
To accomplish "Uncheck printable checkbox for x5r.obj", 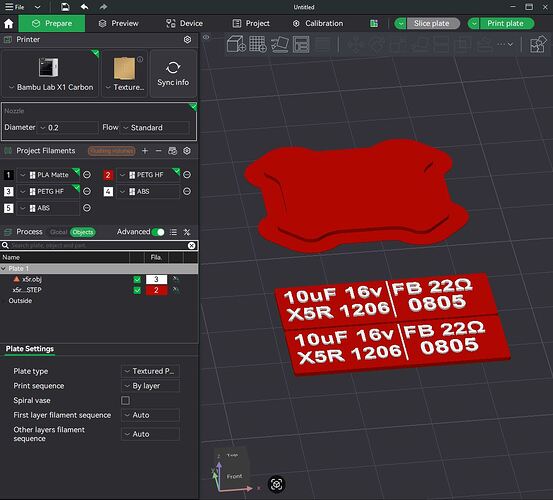I will pos(137,280).
